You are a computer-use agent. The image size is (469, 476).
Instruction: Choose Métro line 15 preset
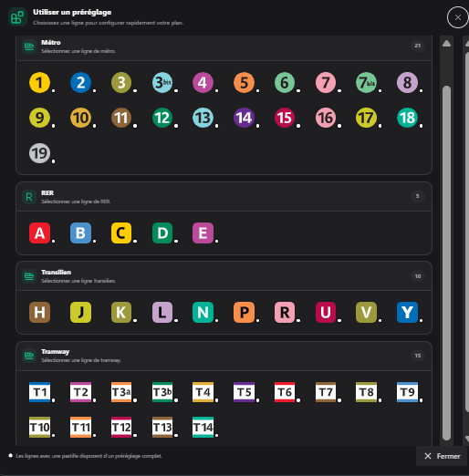pyautogui.click(x=285, y=118)
